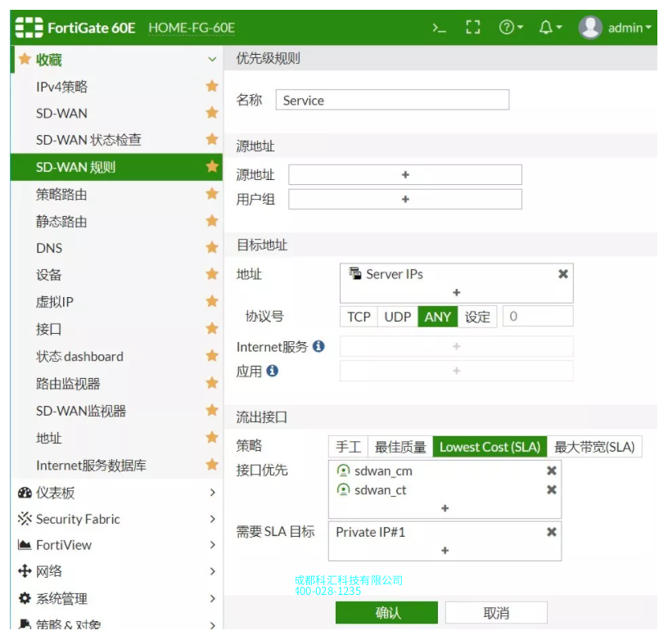The image size is (668, 644).
Task: Click the HOME-FG-60E hostname
Action: click(x=192, y=28)
